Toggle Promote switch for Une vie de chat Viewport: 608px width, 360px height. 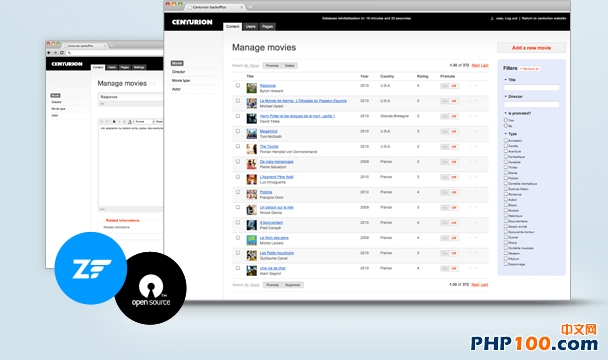click(449, 268)
